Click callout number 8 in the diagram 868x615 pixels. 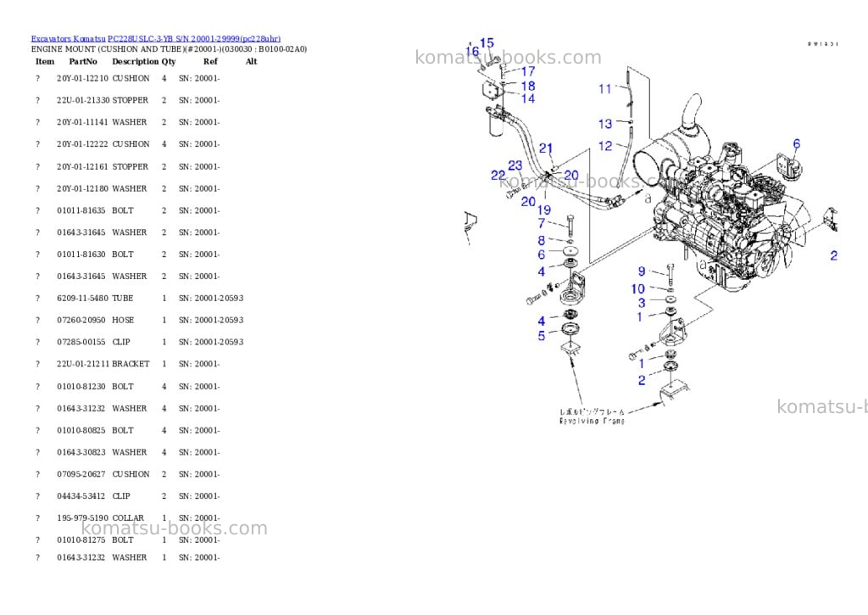(542, 240)
